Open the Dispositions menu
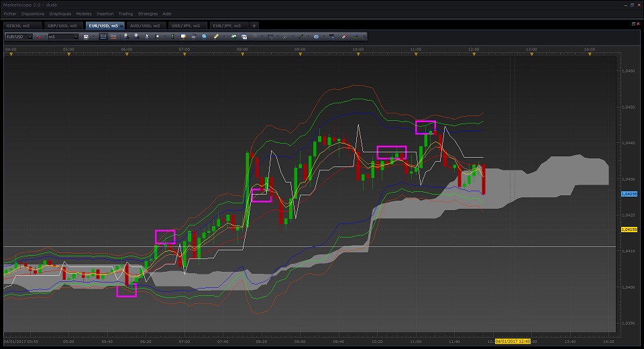 click(x=33, y=13)
